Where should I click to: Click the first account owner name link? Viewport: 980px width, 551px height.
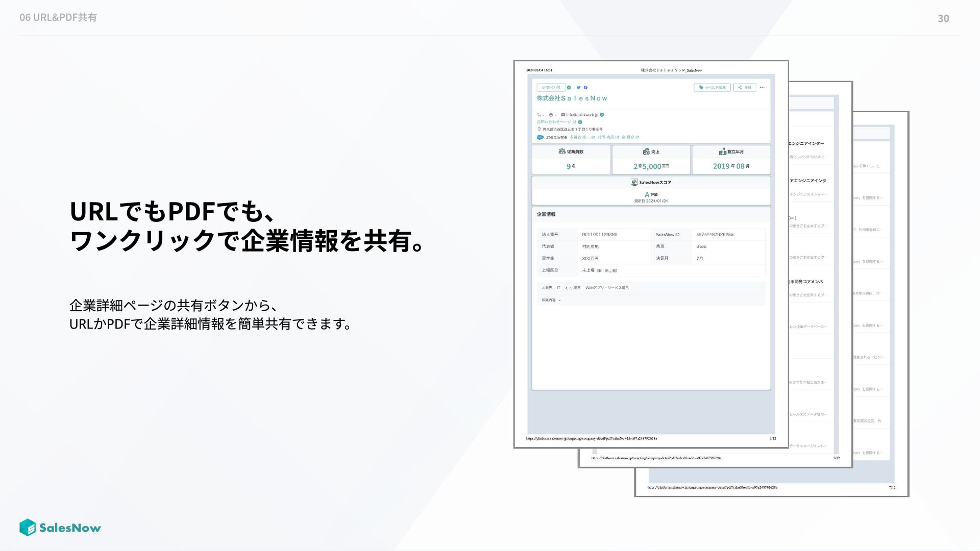tap(580, 137)
